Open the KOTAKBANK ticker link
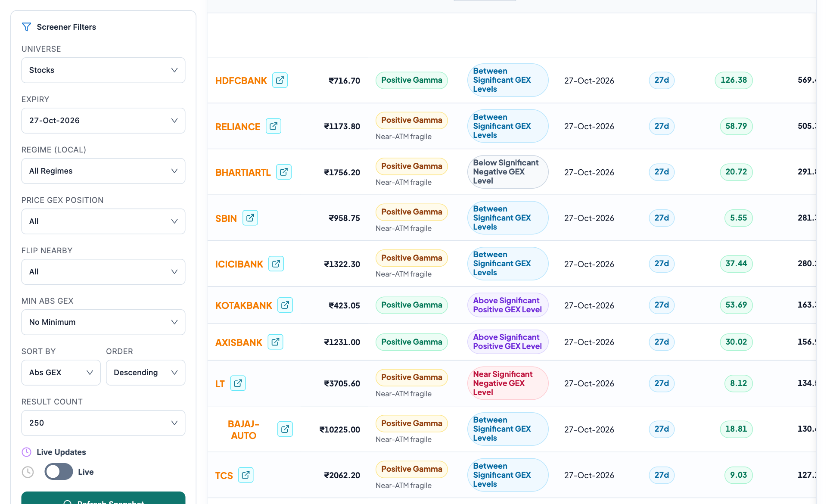Screen dimensions: 827x504 pos(244,305)
